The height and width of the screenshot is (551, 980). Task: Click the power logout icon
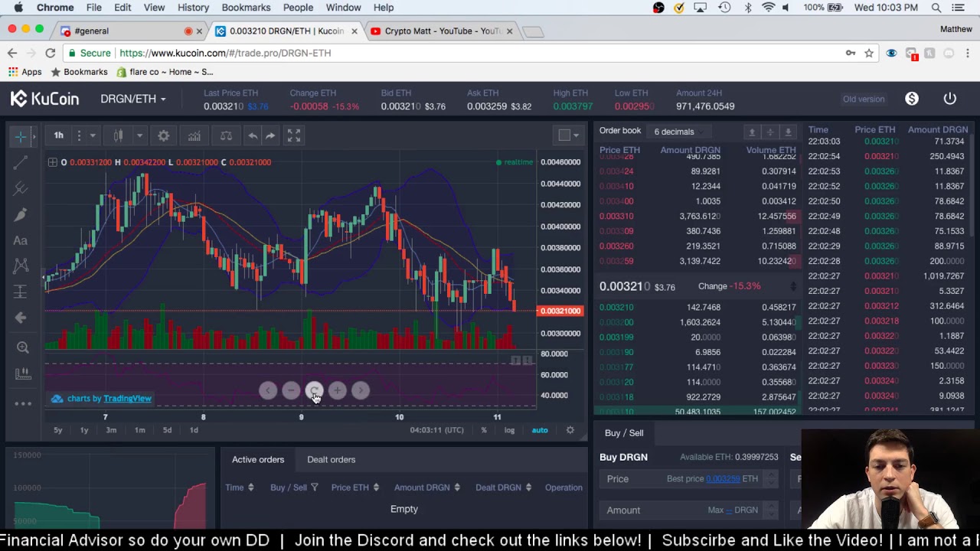[x=950, y=99]
